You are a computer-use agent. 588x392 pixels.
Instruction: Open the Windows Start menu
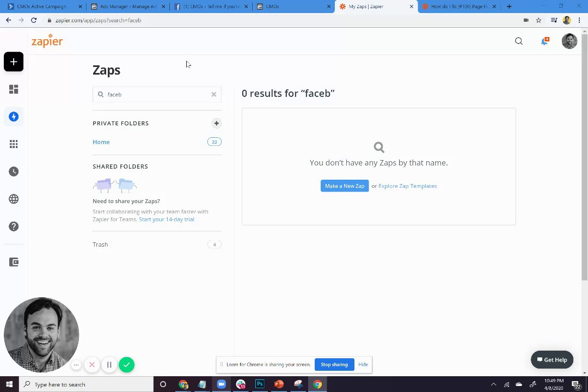pyautogui.click(x=9, y=384)
